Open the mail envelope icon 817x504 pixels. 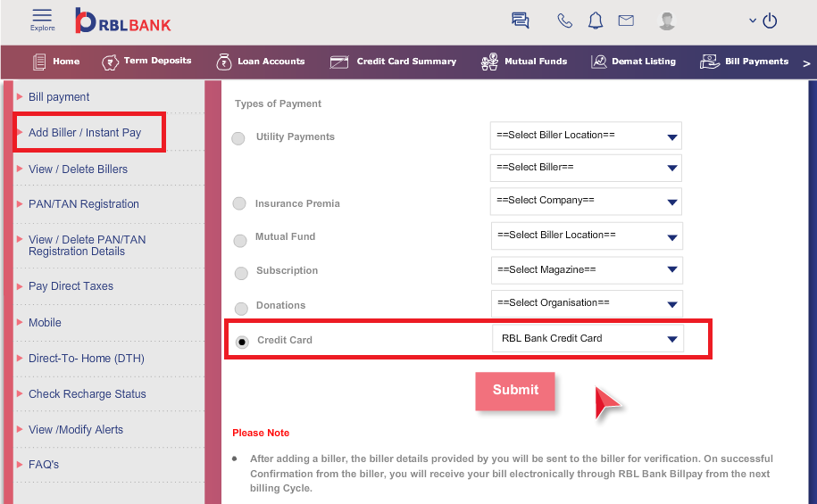click(626, 21)
